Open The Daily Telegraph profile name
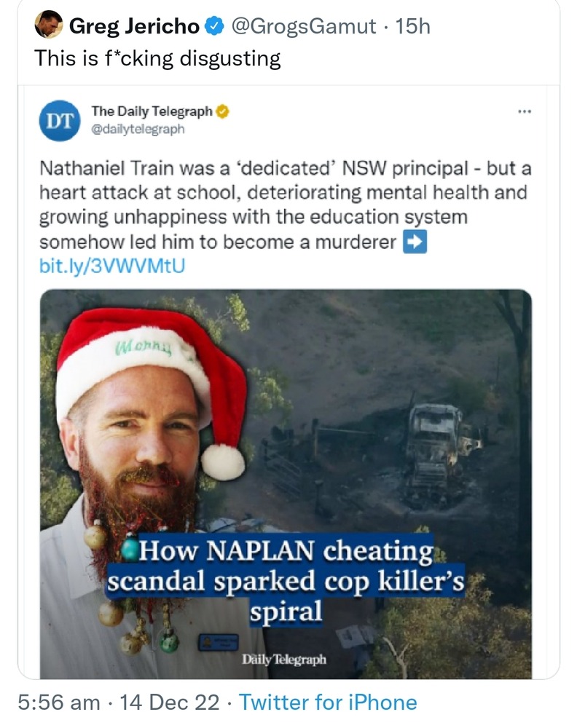The image size is (577, 728). (152, 111)
